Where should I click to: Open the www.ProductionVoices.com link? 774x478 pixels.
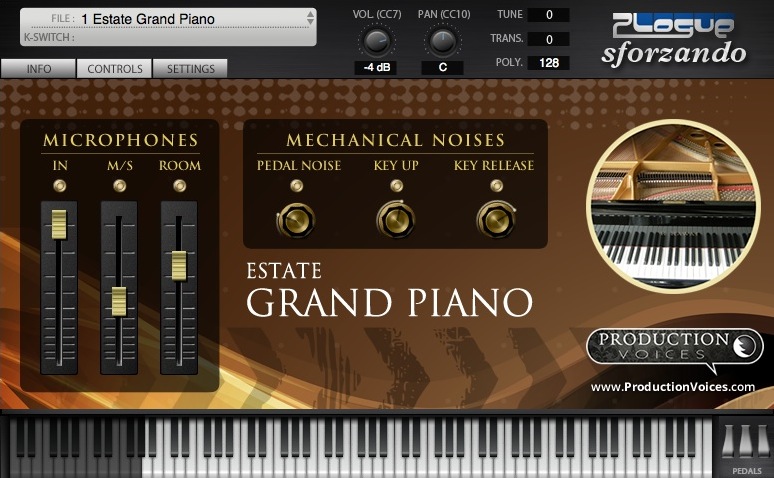pos(673,387)
